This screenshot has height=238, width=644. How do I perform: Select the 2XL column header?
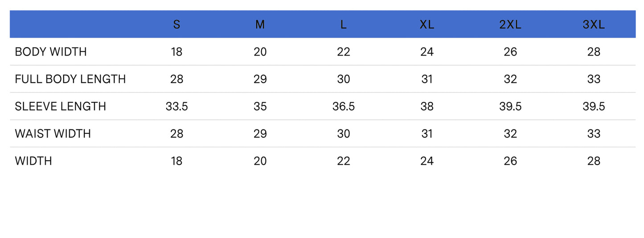510,24
